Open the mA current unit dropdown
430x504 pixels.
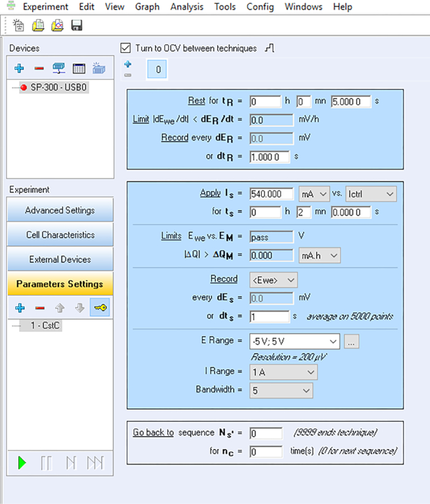pos(314,194)
